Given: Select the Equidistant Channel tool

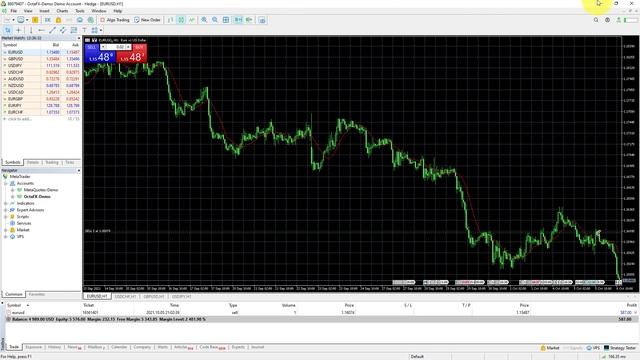Looking at the screenshot, I should (63, 30).
